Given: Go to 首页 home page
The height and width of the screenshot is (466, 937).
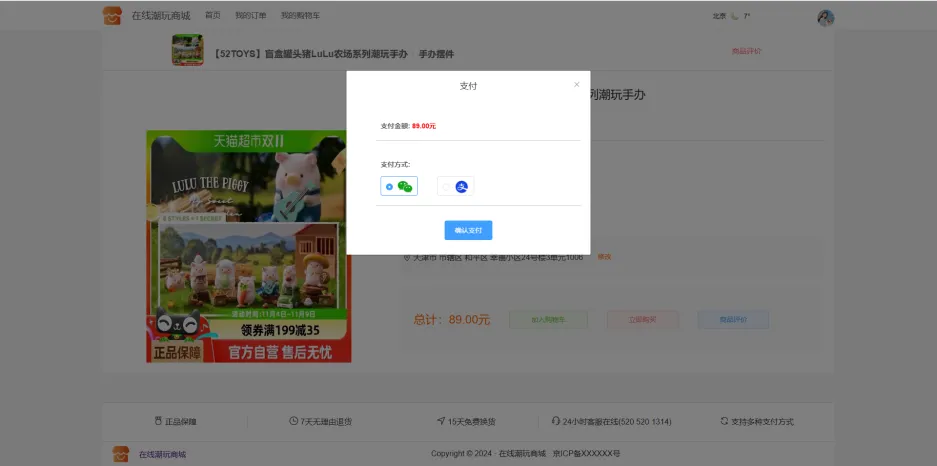Looking at the screenshot, I should [212, 16].
